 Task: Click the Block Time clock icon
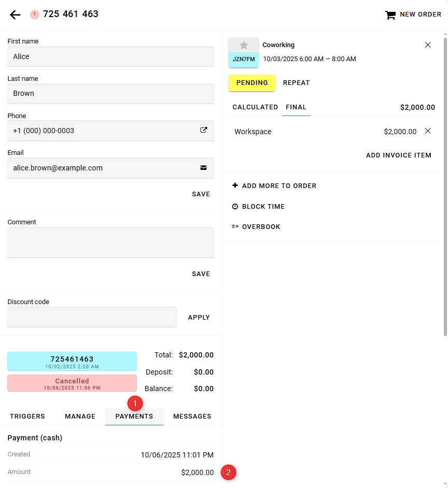(235, 206)
